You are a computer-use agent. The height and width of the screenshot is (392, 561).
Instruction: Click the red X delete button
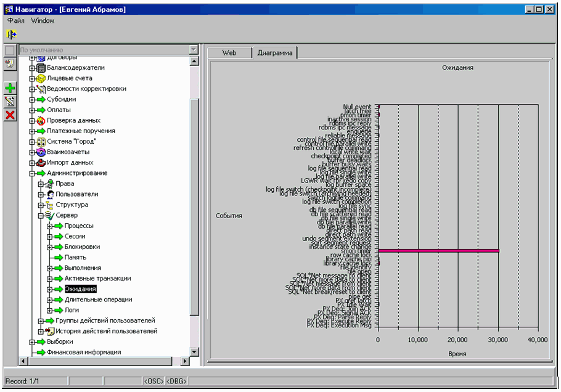[x=10, y=115]
